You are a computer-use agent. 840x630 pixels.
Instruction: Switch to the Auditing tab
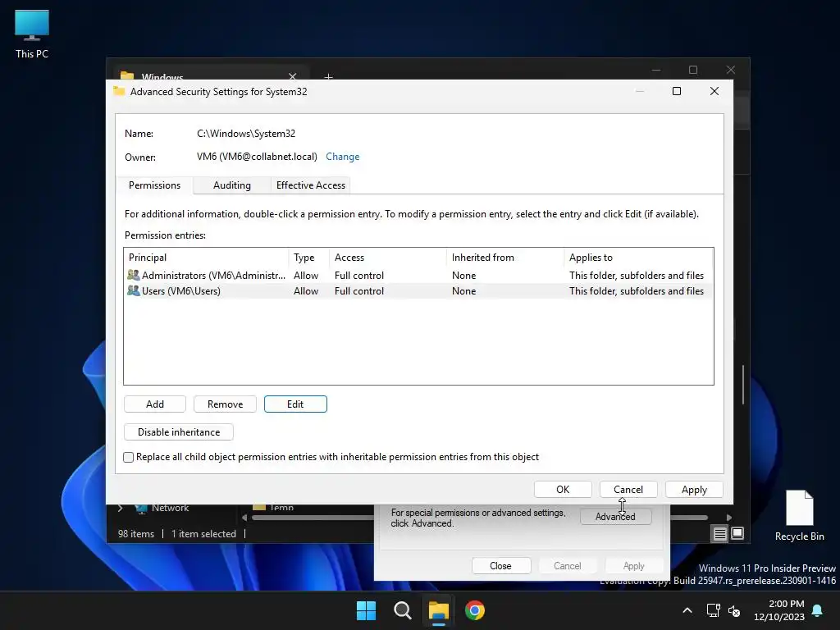point(231,185)
